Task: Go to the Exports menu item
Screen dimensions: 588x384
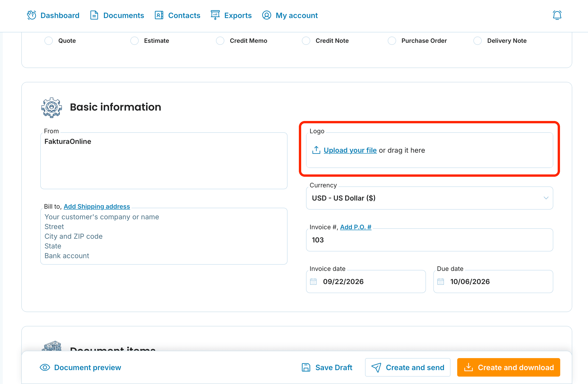Action: pos(231,15)
